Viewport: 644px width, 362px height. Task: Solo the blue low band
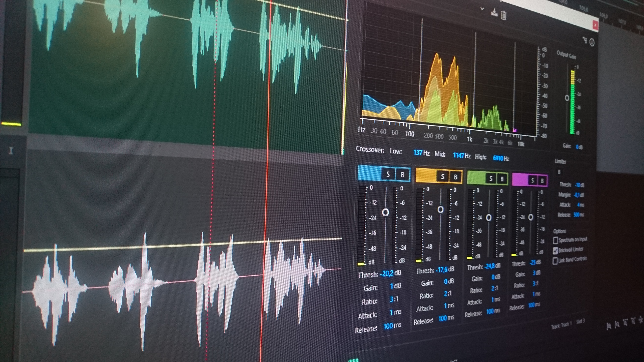coord(388,174)
